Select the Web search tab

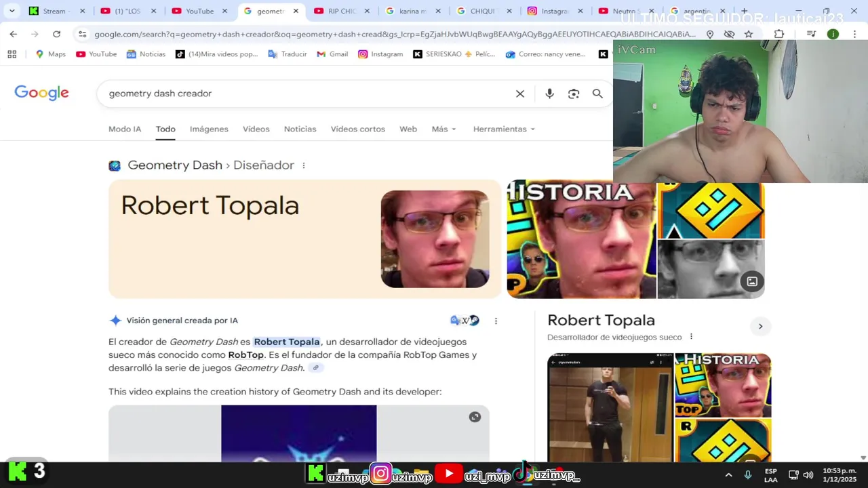click(x=408, y=129)
